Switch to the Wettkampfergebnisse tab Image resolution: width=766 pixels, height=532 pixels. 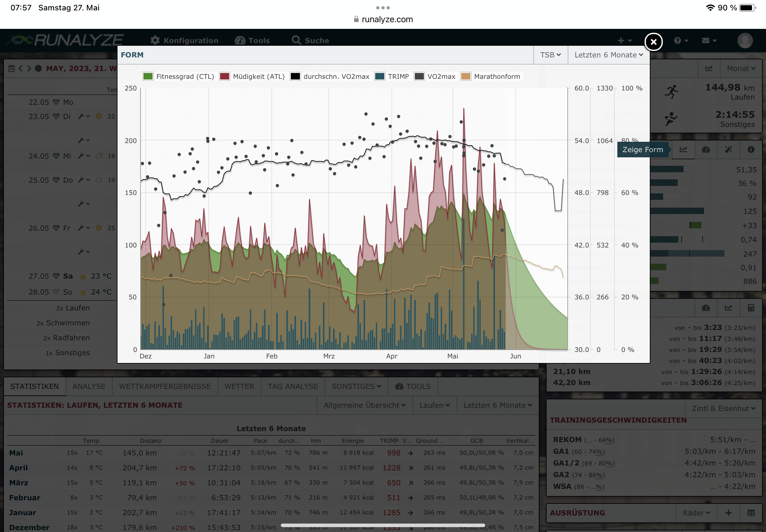click(x=165, y=386)
